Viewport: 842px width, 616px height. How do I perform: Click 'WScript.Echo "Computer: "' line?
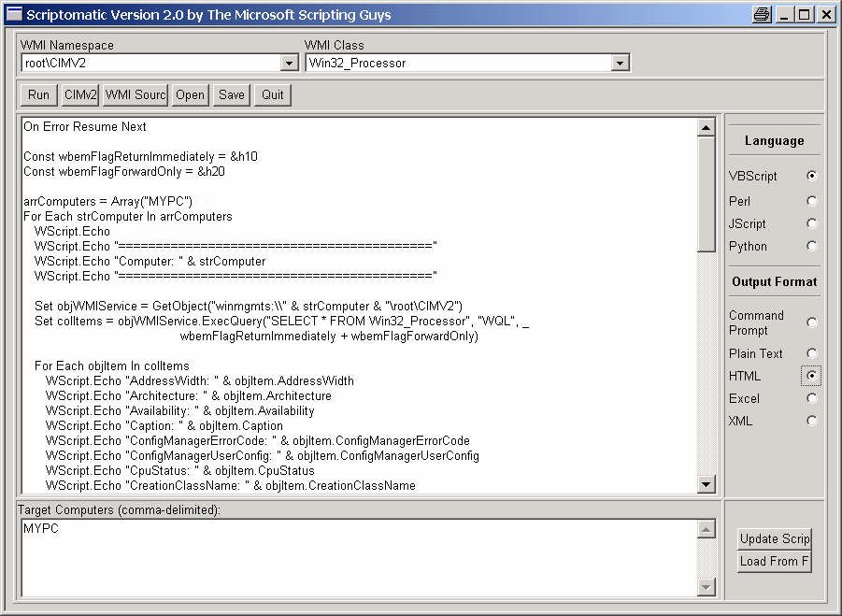pyautogui.click(x=150, y=262)
